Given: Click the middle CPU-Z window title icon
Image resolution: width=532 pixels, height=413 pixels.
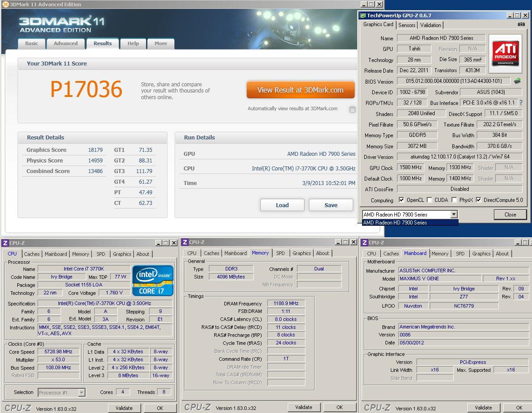Looking at the screenshot, I should click(x=185, y=242).
